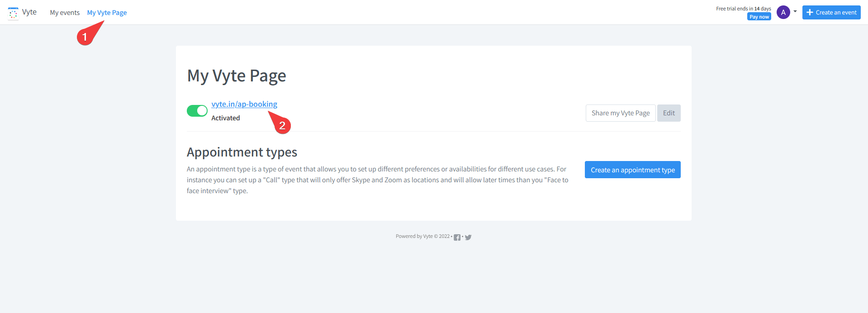Expand the account dropdown caret

coord(795,11)
